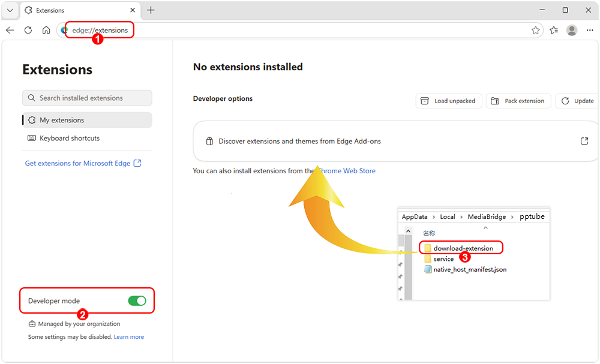This screenshot has width=600, height=364.
Task: Click the Pack extension button
Action: pos(518,101)
